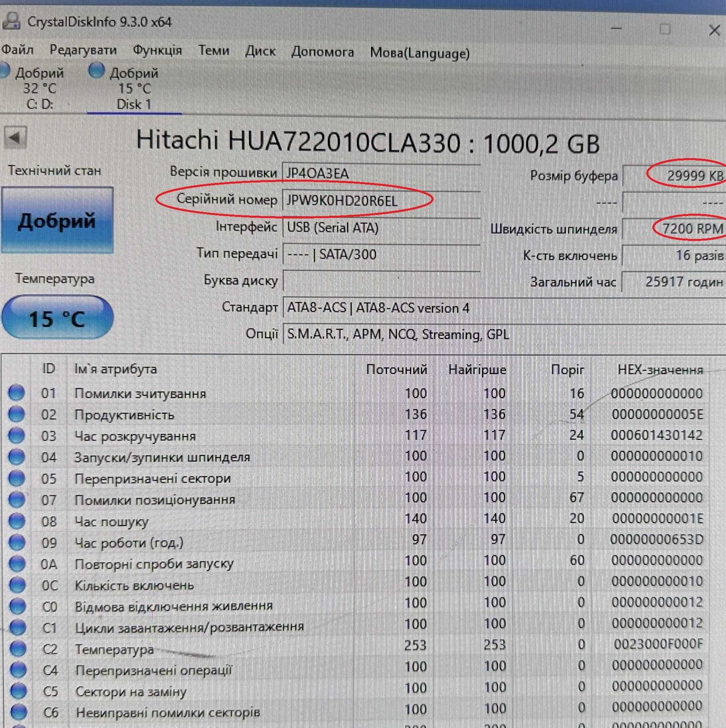The height and width of the screenshot is (728, 726).
Task: Maximize the CrystalDiskInfo window
Action: click(665, 29)
